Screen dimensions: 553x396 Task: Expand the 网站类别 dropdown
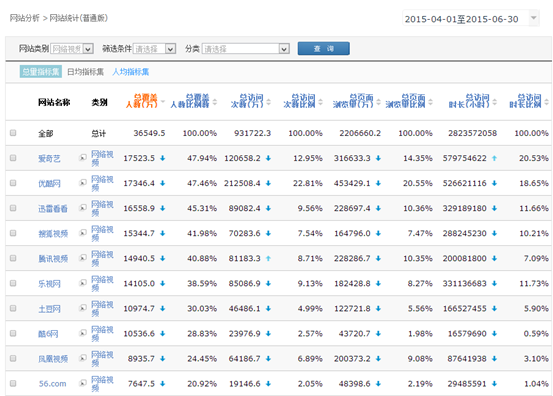[x=72, y=49]
